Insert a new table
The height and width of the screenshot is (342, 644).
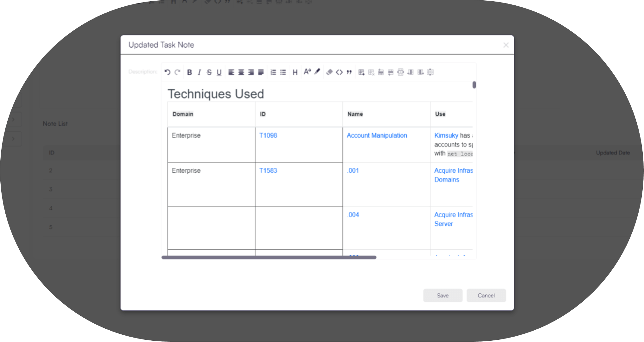click(361, 72)
